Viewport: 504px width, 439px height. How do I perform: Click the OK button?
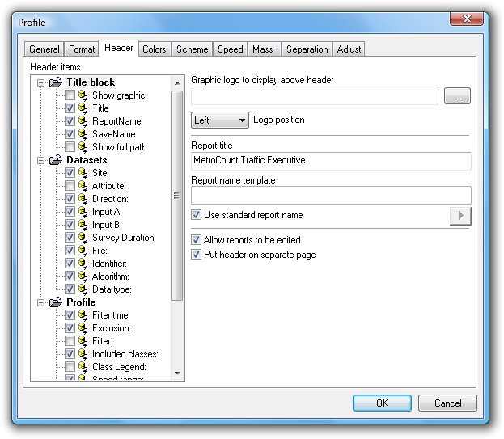pyautogui.click(x=382, y=403)
